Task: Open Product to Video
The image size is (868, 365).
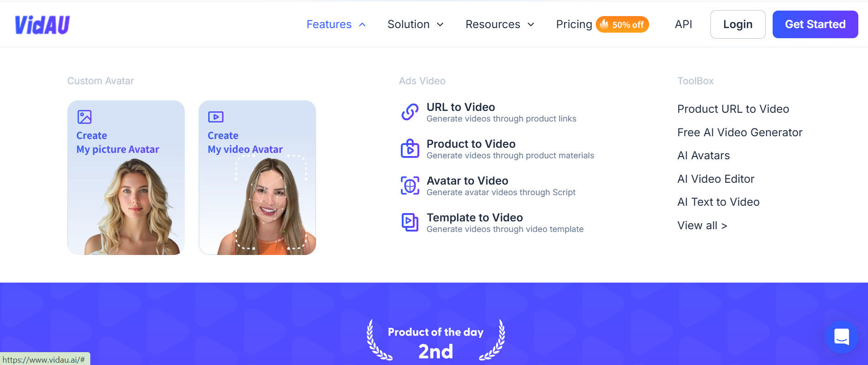Action: (x=471, y=144)
